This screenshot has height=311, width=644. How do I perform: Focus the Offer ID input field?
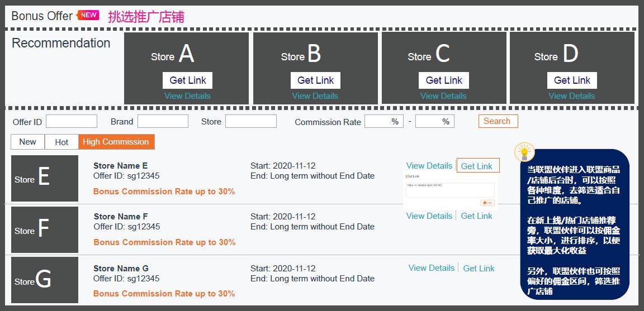coord(72,121)
